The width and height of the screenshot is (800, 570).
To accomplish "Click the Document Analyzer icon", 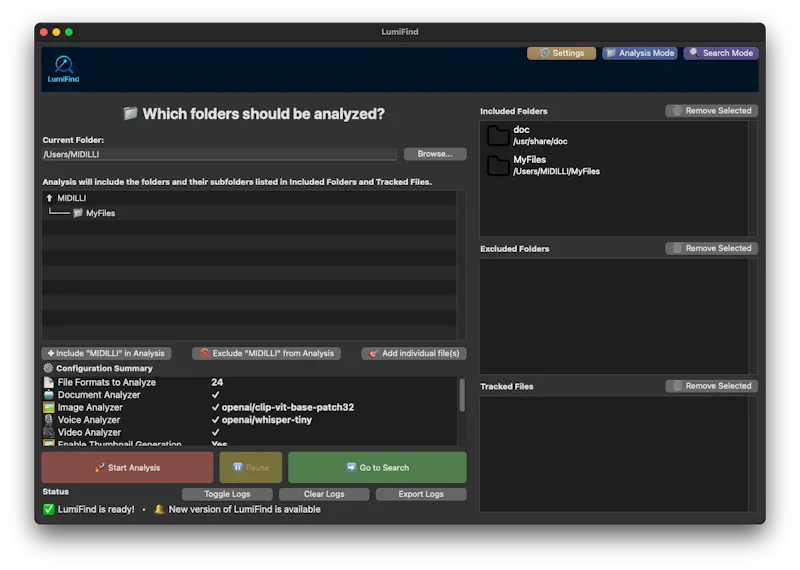I will [x=48, y=394].
